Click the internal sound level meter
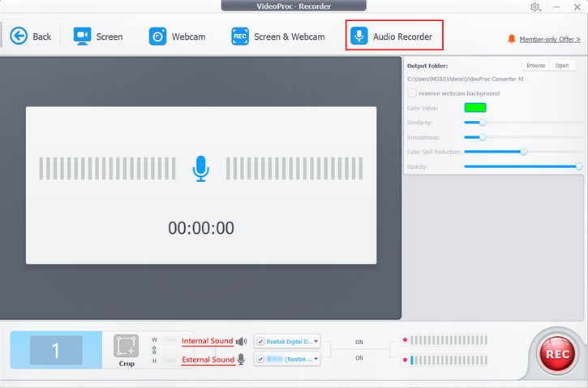588x388 pixels. tap(449, 340)
